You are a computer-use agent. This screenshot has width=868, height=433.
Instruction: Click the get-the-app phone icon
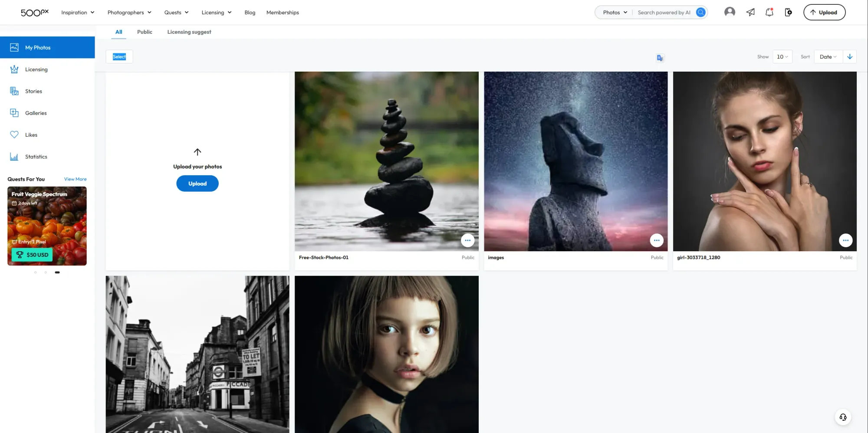click(x=788, y=12)
